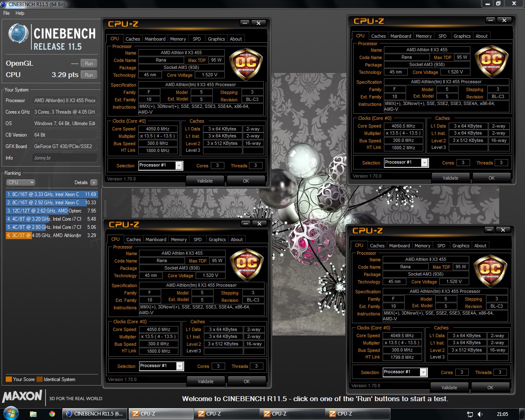
Task: Click the taskbar clock showing 21:05
Action: pos(502,414)
